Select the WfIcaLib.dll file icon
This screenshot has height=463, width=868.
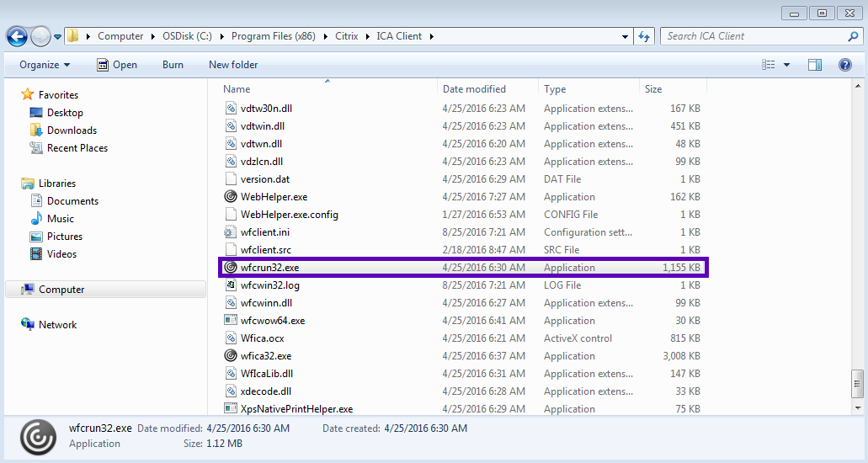(x=231, y=374)
